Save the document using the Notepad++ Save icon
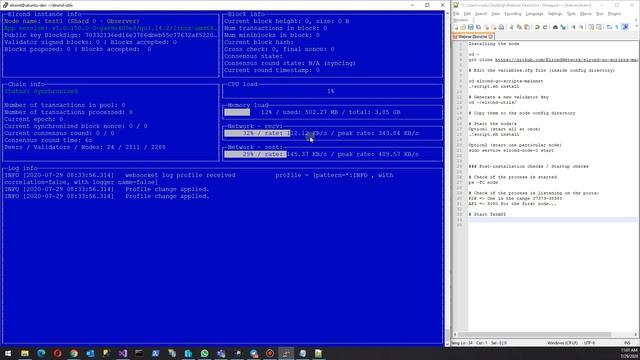 click(471, 27)
